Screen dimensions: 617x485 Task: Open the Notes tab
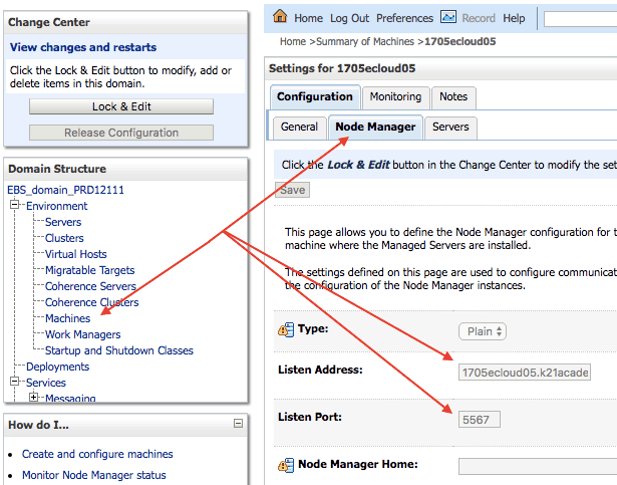coord(453,97)
